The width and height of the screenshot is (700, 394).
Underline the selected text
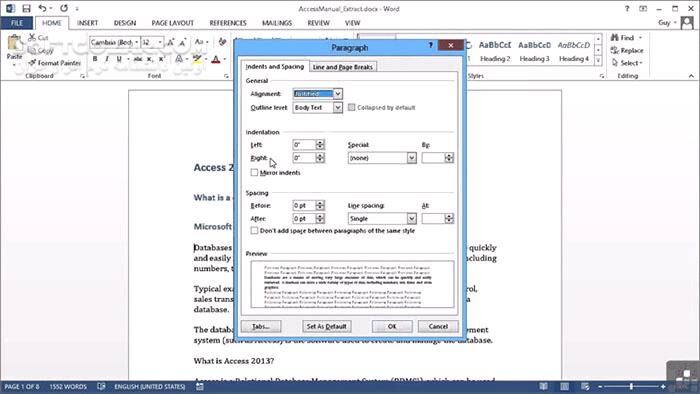(x=119, y=59)
